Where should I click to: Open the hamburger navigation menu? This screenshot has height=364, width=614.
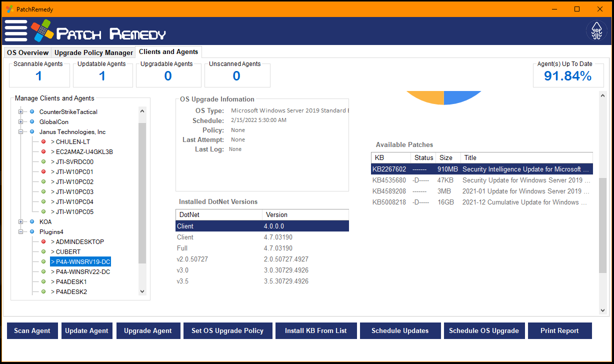pos(15,31)
